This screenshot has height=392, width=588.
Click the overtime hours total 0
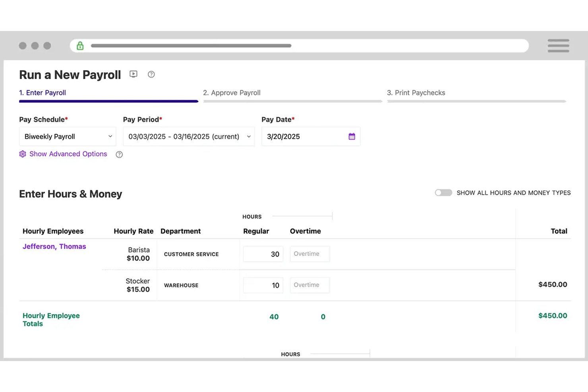pos(323,317)
